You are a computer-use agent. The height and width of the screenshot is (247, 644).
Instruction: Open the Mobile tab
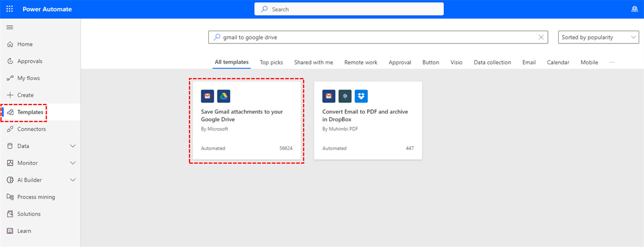pyautogui.click(x=589, y=62)
